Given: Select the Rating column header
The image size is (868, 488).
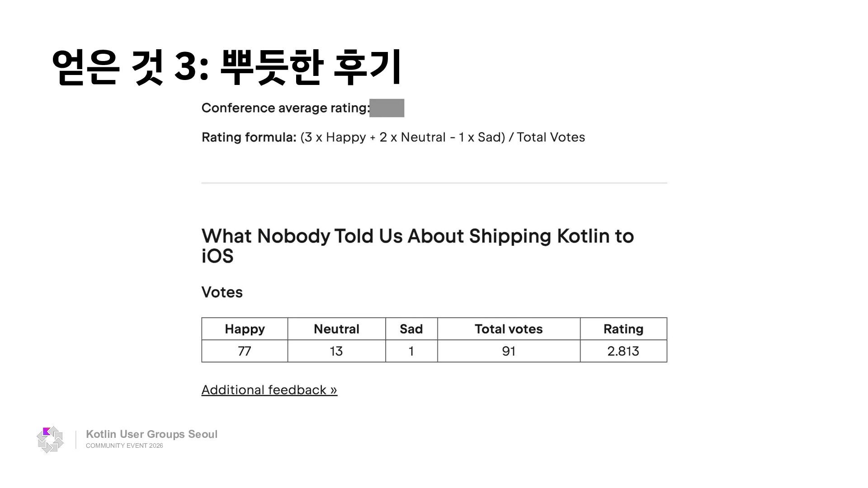Looking at the screenshot, I should point(623,329).
